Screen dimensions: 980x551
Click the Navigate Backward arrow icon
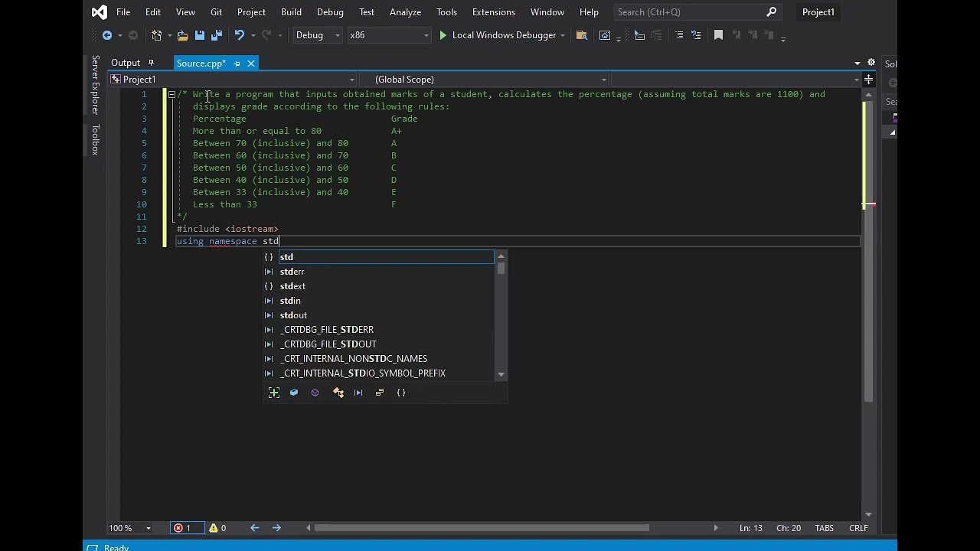pos(107,35)
